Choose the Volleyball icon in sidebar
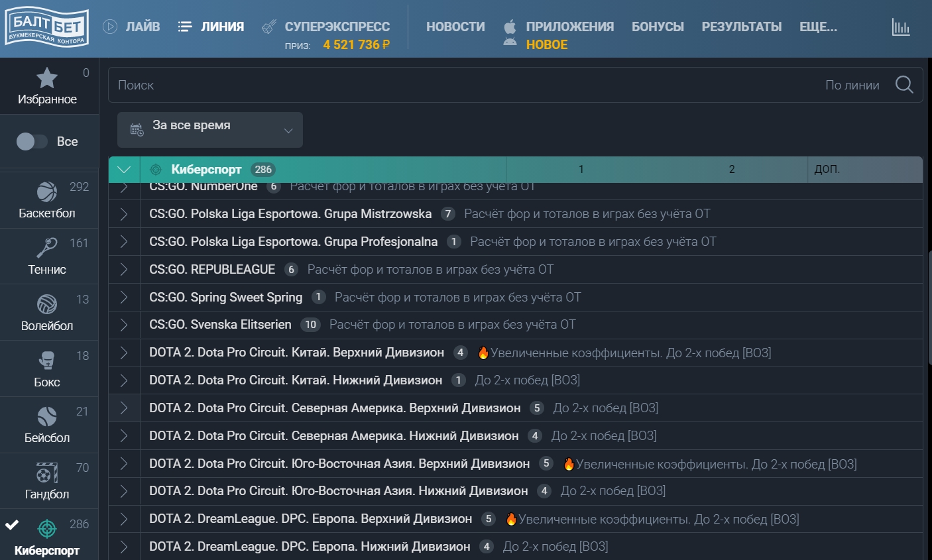Image resolution: width=932 pixels, height=560 pixels. coord(46,304)
